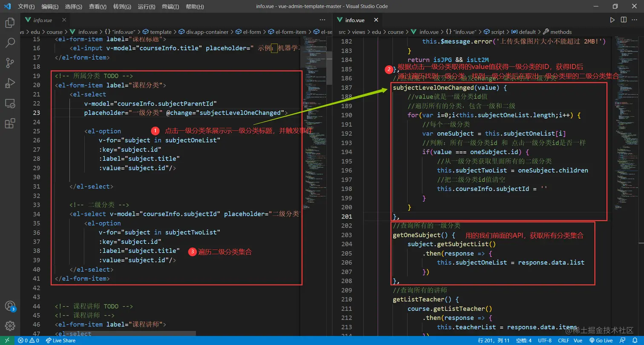Viewport: 644px width, 345px height.
Task: Open the remote window indicator in the status bar
Action: (7, 340)
